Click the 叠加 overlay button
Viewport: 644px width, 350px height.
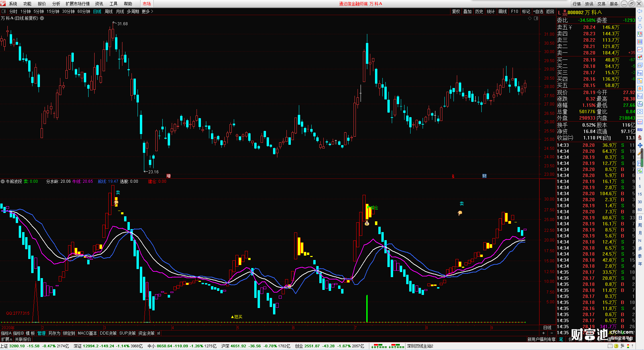pyautogui.click(x=468, y=11)
